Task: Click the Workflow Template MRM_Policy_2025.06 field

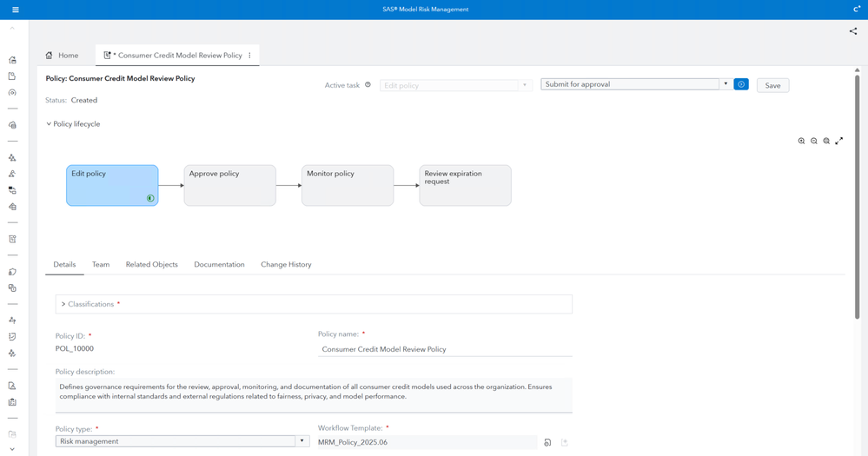Action: tap(427, 442)
